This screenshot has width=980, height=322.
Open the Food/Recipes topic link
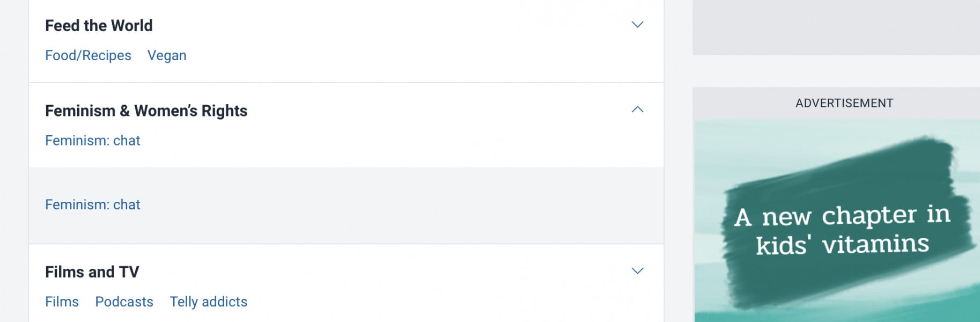coord(88,55)
